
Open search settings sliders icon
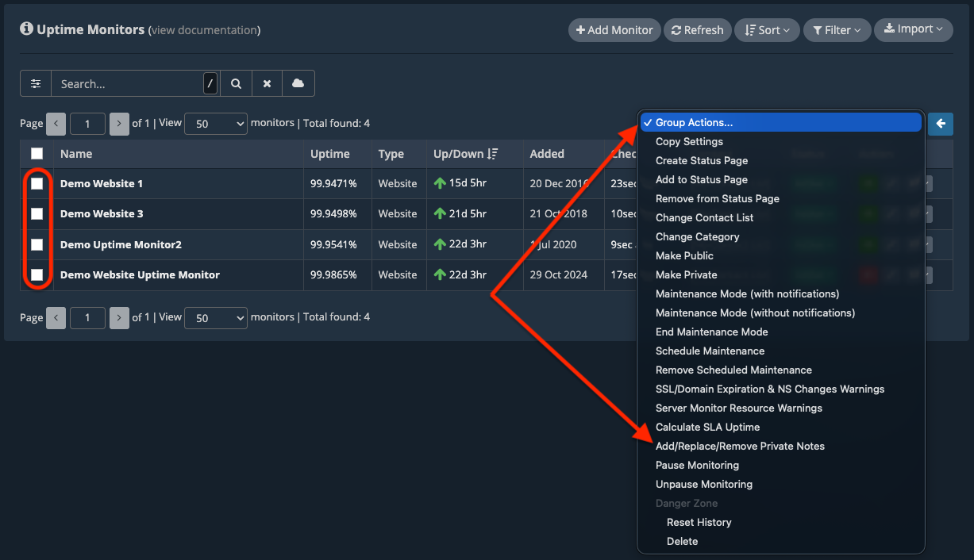click(36, 83)
